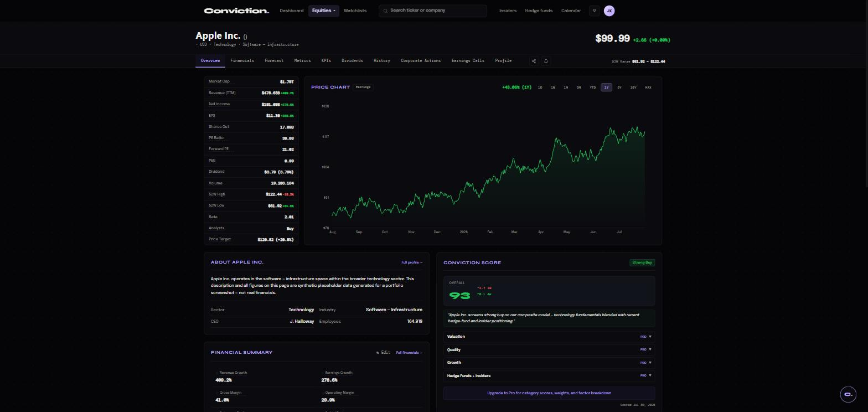Select the 1M chart range
Image resolution: width=868 pixels, height=412 pixels.
click(566, 87)
